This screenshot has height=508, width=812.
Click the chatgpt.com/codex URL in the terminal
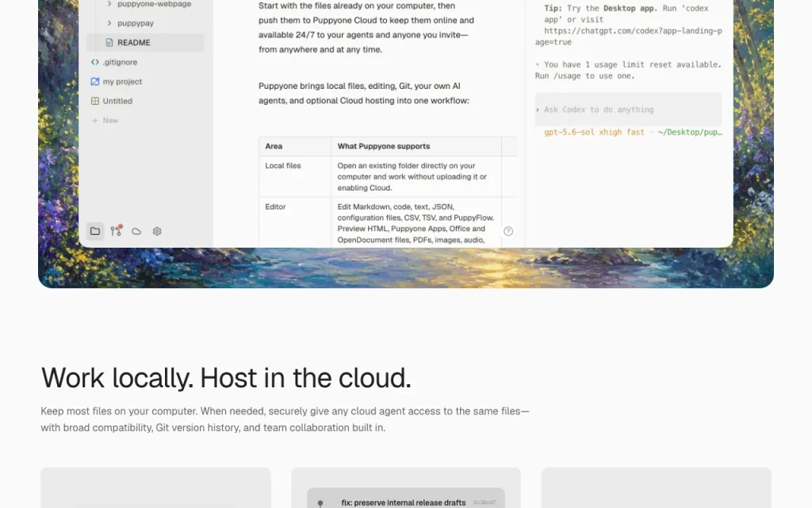tap(629, 37)
